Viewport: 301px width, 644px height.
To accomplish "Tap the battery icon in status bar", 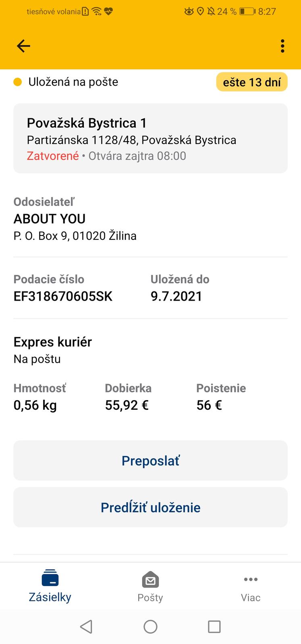I will (247, 11).
